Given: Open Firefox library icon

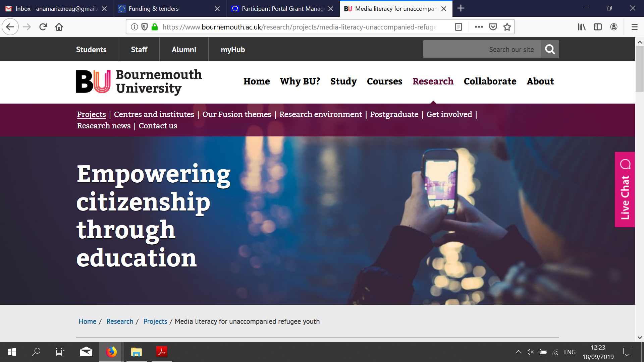Looking at the screenshot, I should [x=581, y=27].
